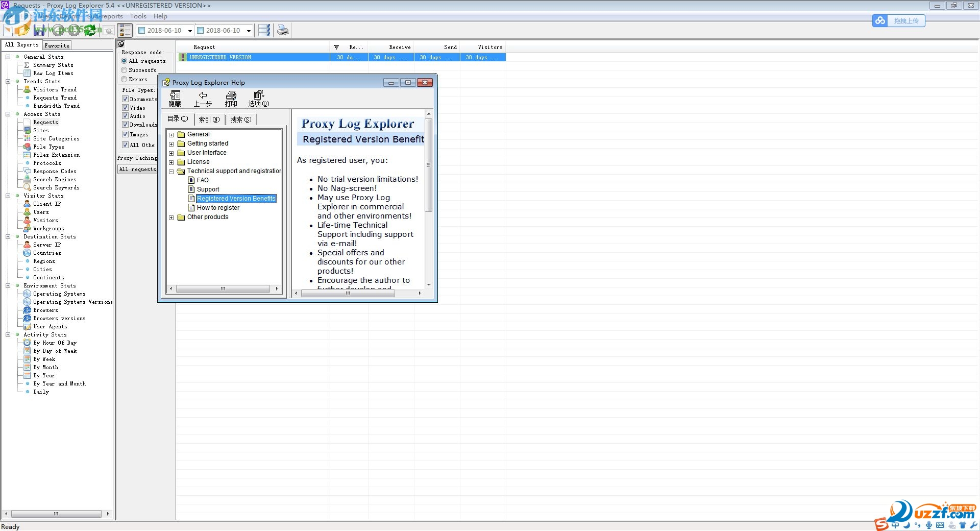Uncheck the Documents file type checkbox

coord(125,99)
